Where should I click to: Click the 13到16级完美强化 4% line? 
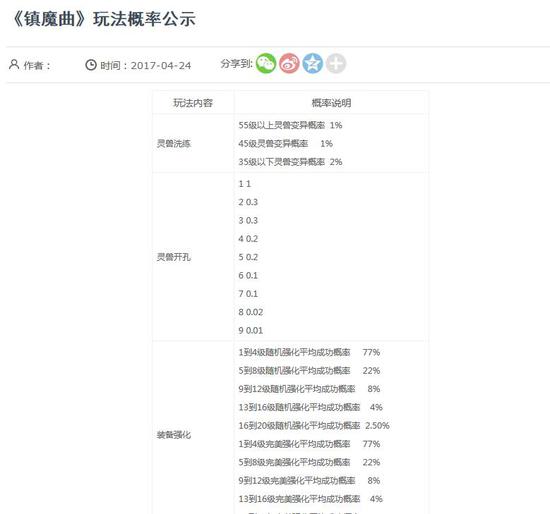click(x=310, y=499)
